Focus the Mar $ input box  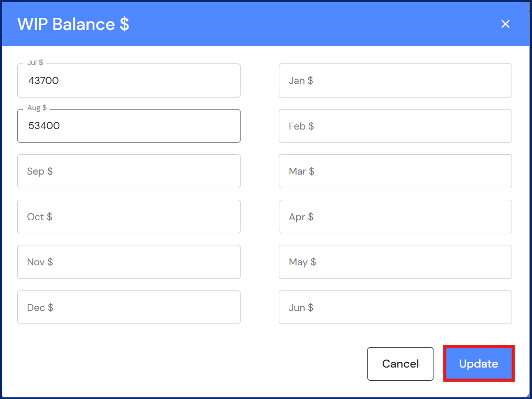pos(395,171)
